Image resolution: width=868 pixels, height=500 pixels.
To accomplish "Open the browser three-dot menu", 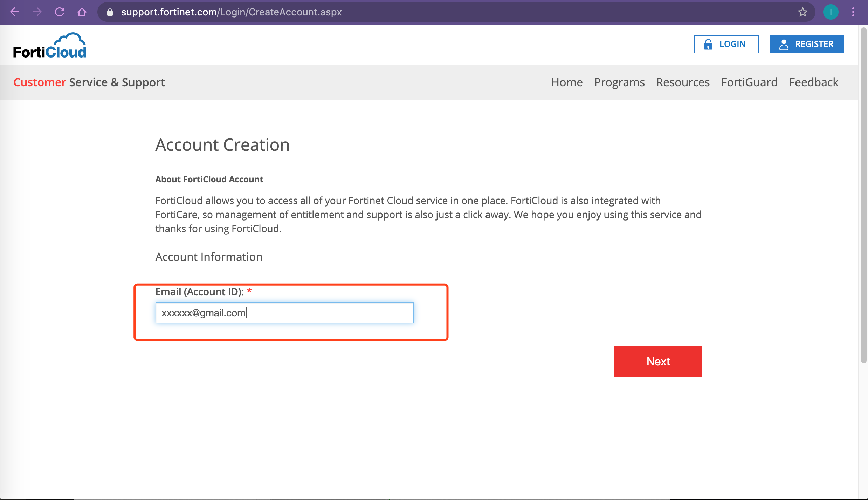I will pos(853,12).
